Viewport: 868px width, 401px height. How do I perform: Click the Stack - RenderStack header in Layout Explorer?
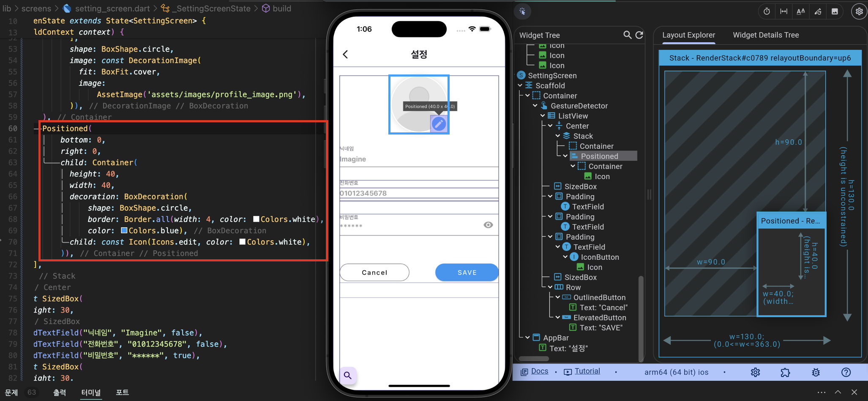click(760, 58)
